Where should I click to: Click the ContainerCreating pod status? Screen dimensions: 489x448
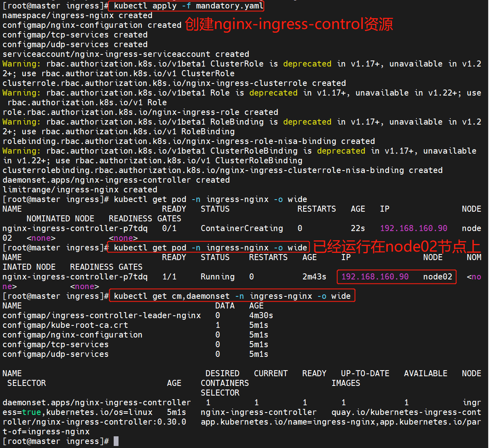[x=241, y=228]
